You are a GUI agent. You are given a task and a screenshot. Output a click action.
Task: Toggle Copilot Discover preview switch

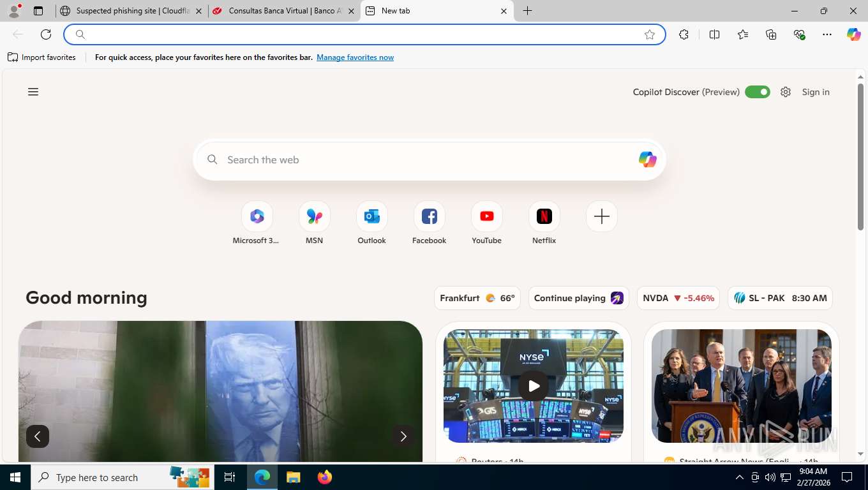point(758,92)
